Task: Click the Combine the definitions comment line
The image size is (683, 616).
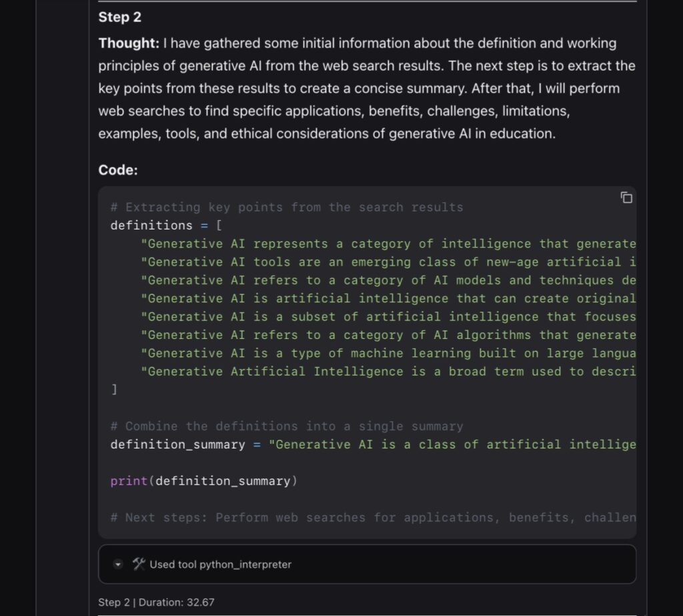Action: [287, 426]
